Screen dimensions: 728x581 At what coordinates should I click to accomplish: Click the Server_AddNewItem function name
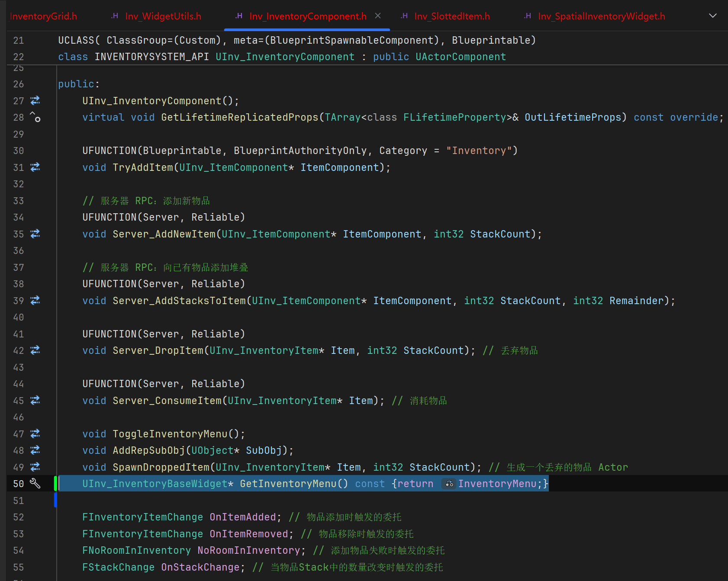click(x=164, y=234)
